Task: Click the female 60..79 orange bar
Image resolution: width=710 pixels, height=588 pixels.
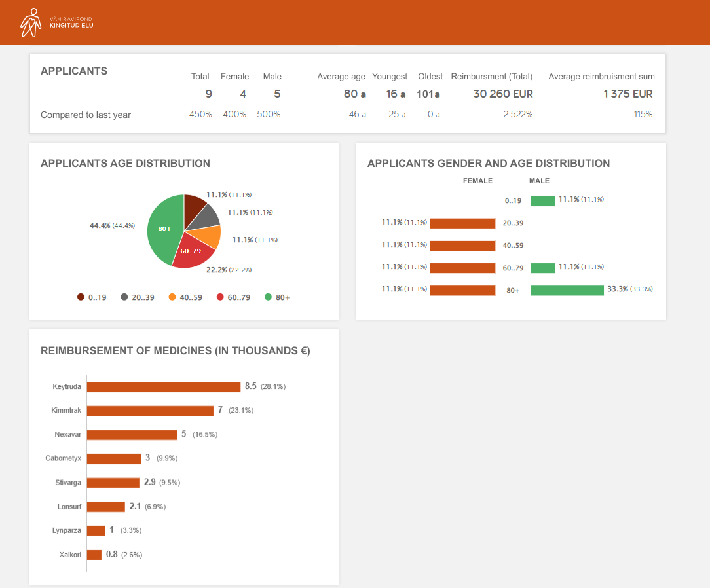Action: [463, 268]
